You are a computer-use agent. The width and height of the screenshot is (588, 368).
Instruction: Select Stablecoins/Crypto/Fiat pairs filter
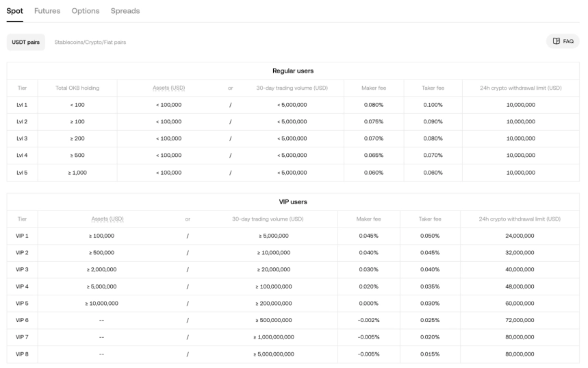[x=90, y=42]
